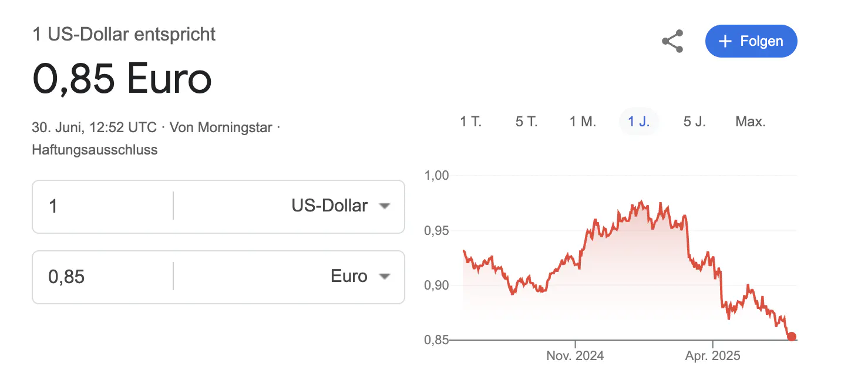Click the US-Dollar dropdown arrow
Viewport: 868px width, 383px height.
point(385,206)
